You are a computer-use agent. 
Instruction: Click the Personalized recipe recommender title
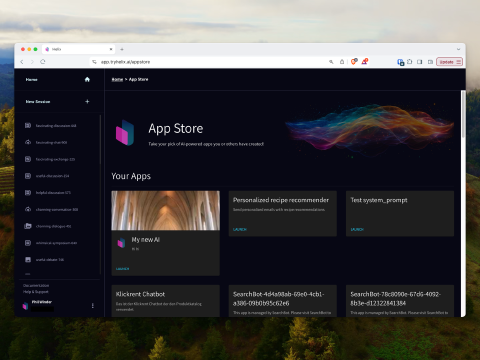point(281,200)
